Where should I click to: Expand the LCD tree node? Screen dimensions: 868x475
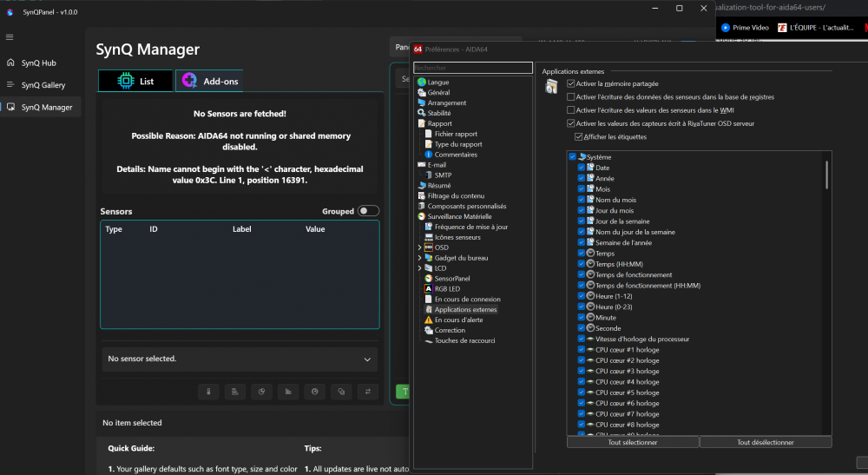coord(420,268)
